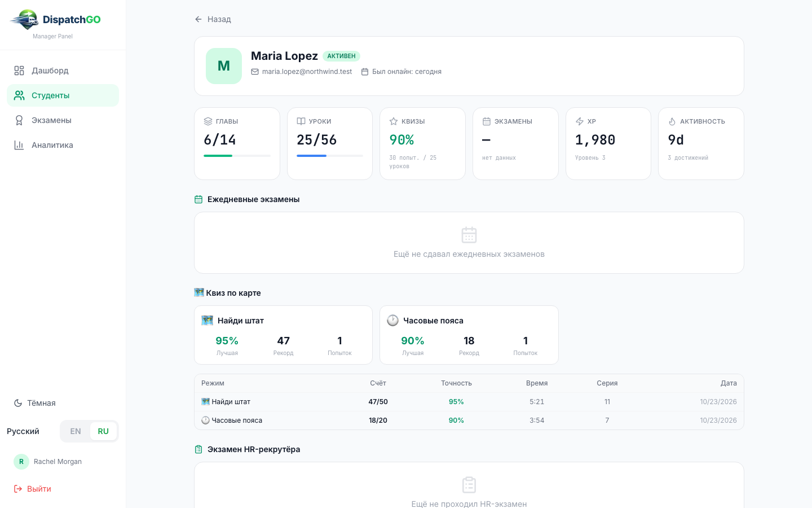
Task: Click the envelope icon beside the email
Action: click(x=255, y=72)
